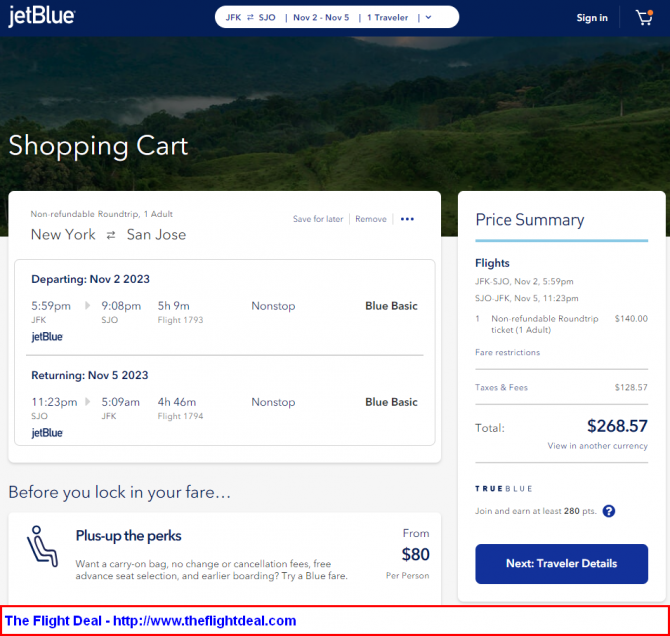This screenshot has width=670, height=636.
Task: Click Next: Traveler Details button
Action: [x=561, y=564]
